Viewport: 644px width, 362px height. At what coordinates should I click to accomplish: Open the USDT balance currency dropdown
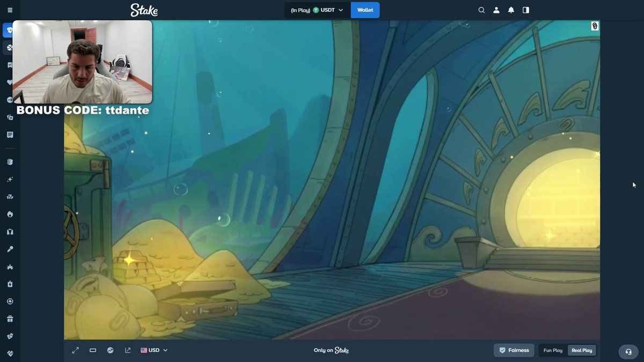[x=317, y=10]
